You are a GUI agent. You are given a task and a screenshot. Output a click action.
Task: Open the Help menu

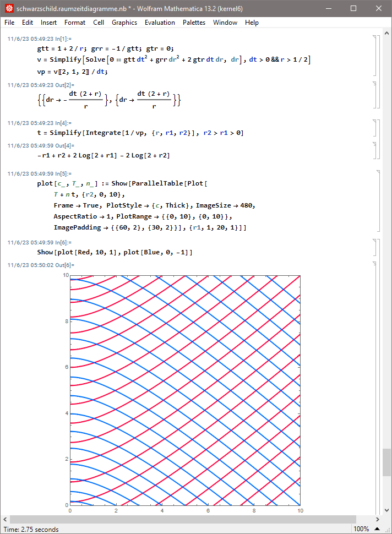(x=252, y=23)
